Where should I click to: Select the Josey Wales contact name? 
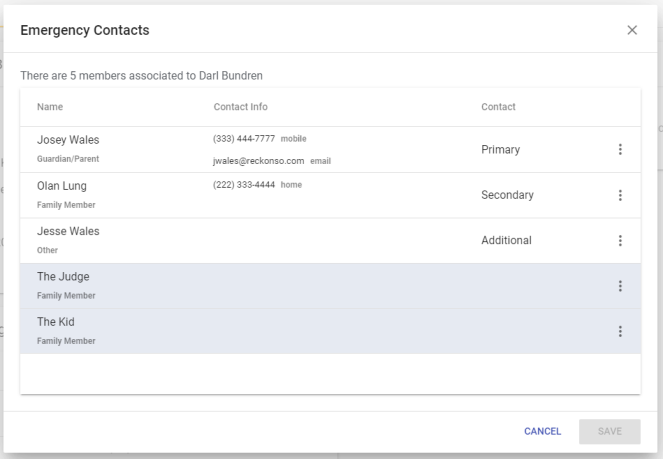pyautogui.click(x=69, y=139)
